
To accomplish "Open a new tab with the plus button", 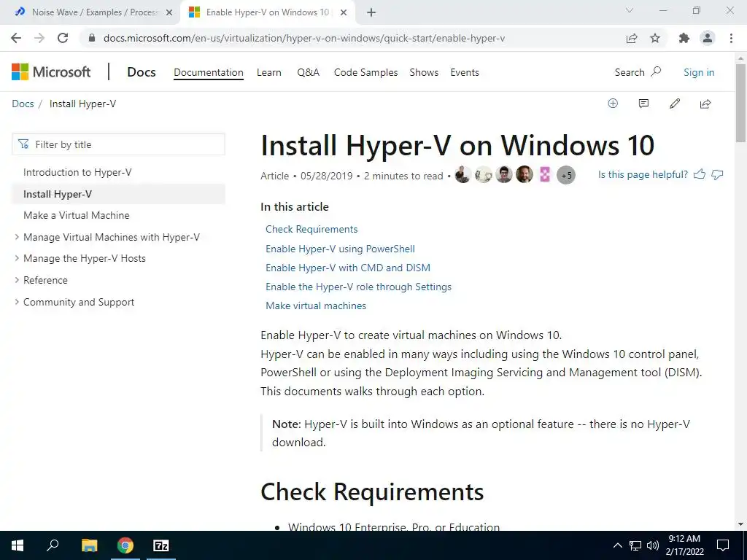I will click(x=371, y=12).
